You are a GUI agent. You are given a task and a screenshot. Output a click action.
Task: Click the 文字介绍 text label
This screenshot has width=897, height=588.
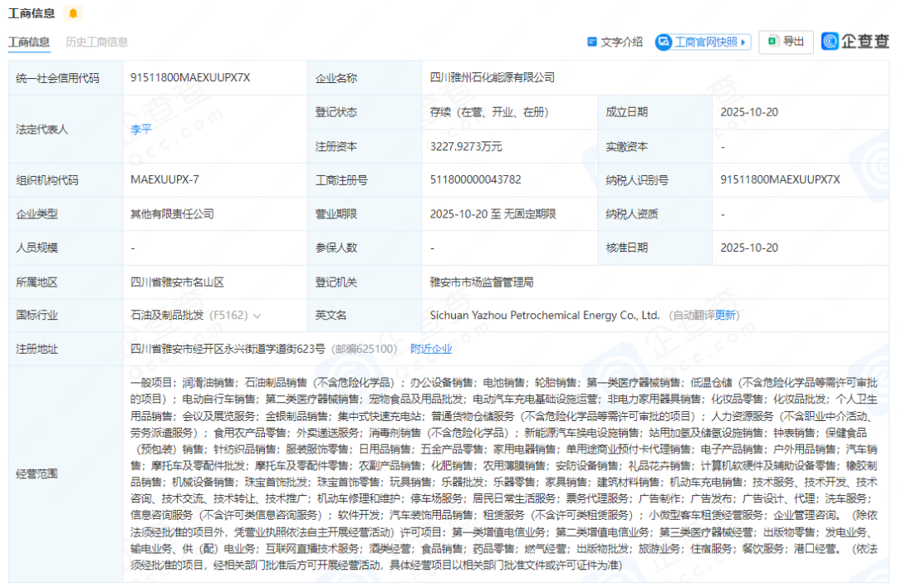pyautogui.click(x=621, y=42)
